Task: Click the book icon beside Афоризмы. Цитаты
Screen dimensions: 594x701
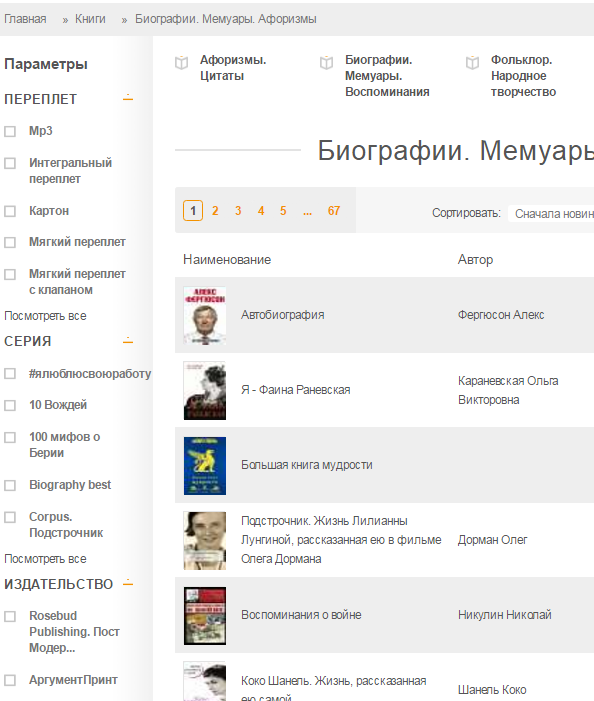Action: pyautogui.click(x=181, y=63)
